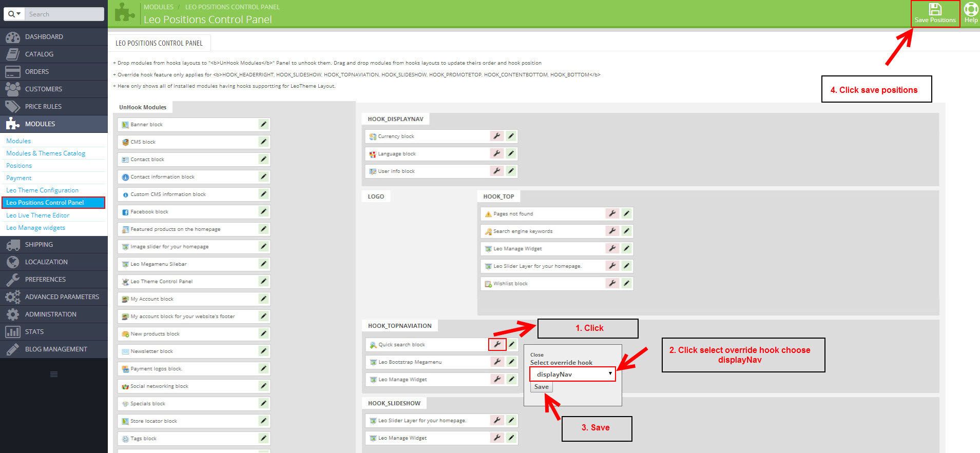This screenshot has width=980, height=453.
Task: Open wrench override for Currency block
Action: tap(496, 136)
